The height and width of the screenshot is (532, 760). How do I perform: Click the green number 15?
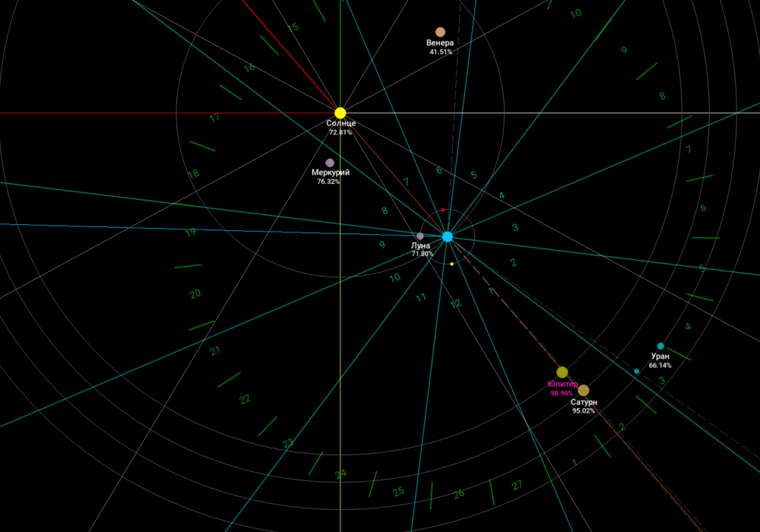[x=293, y=27]
